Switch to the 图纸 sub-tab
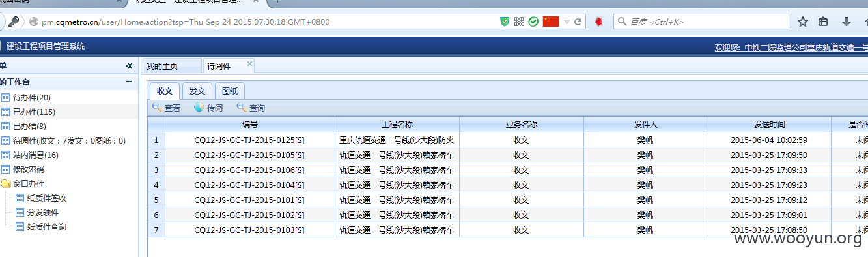The image size is (868, 257). (x=230, y=91)
